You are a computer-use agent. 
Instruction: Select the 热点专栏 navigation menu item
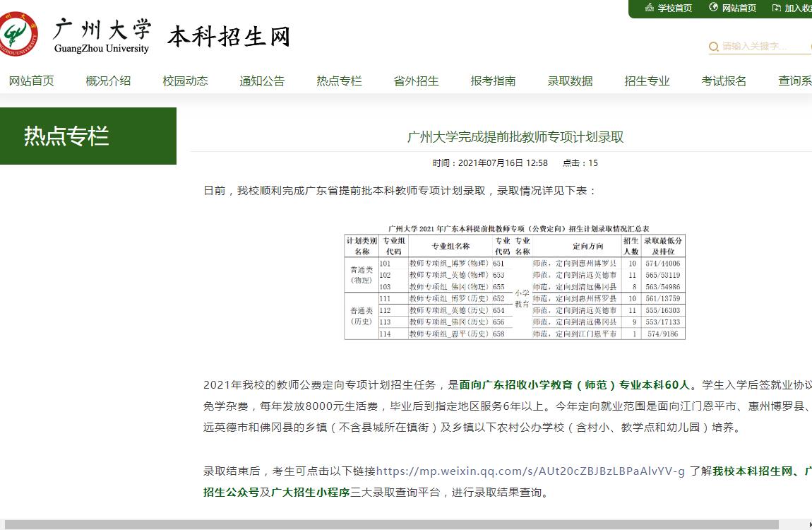(339, 81)
